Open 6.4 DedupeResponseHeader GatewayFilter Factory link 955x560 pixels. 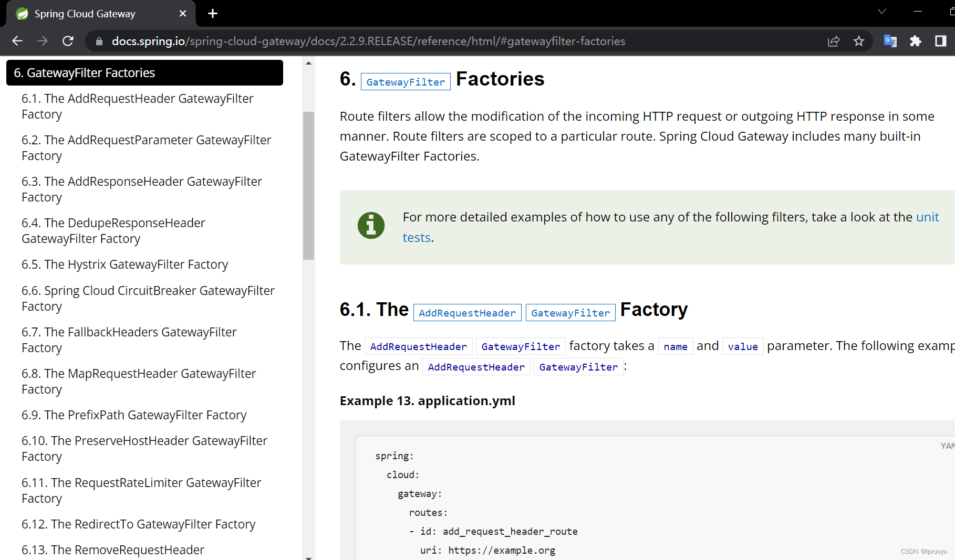tap(113, 231)
